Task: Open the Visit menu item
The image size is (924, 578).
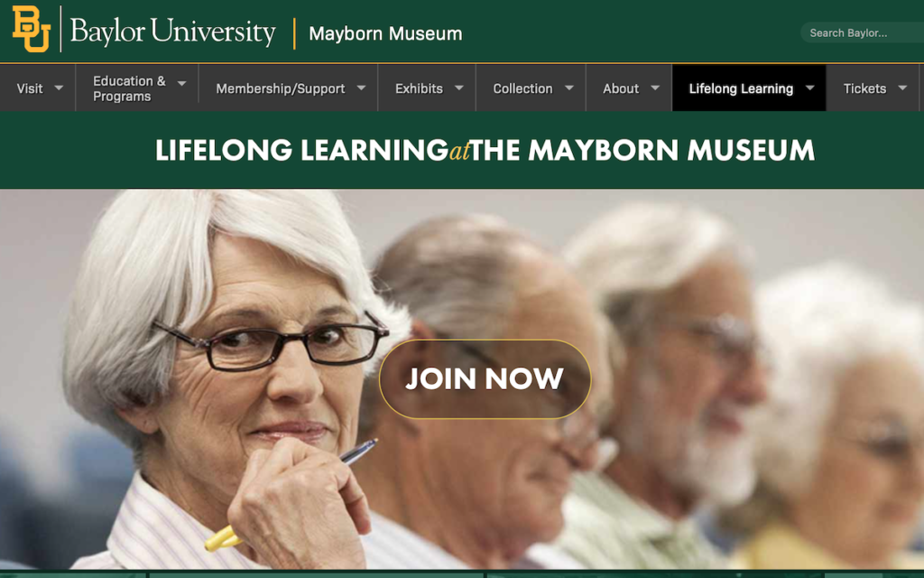Action: [30, 89]
